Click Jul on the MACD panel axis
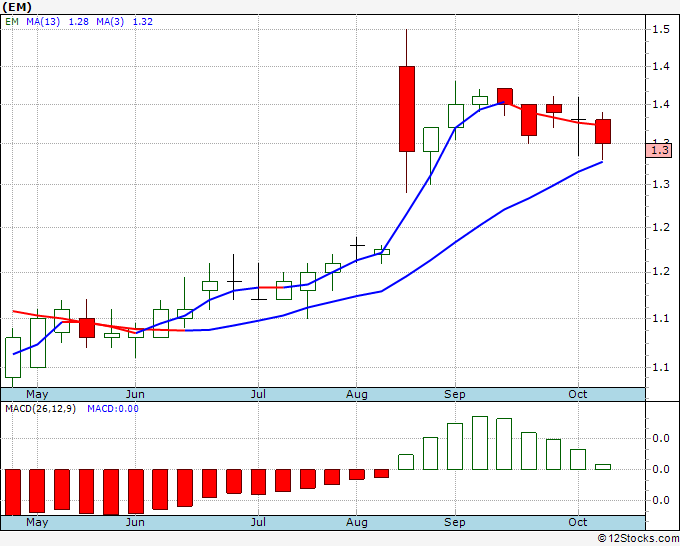Viewport: 680px width, 546px height. pos(258,522)
